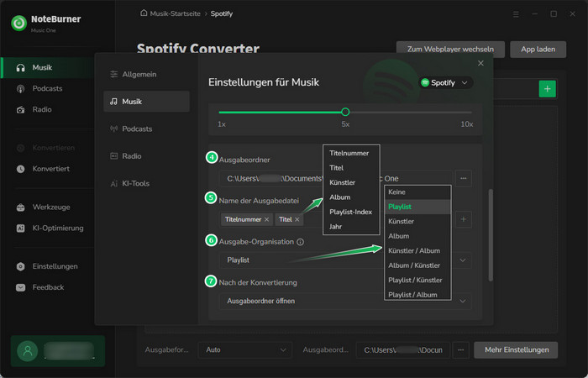Click the NoteBurner logo icon

pos(18,24)
